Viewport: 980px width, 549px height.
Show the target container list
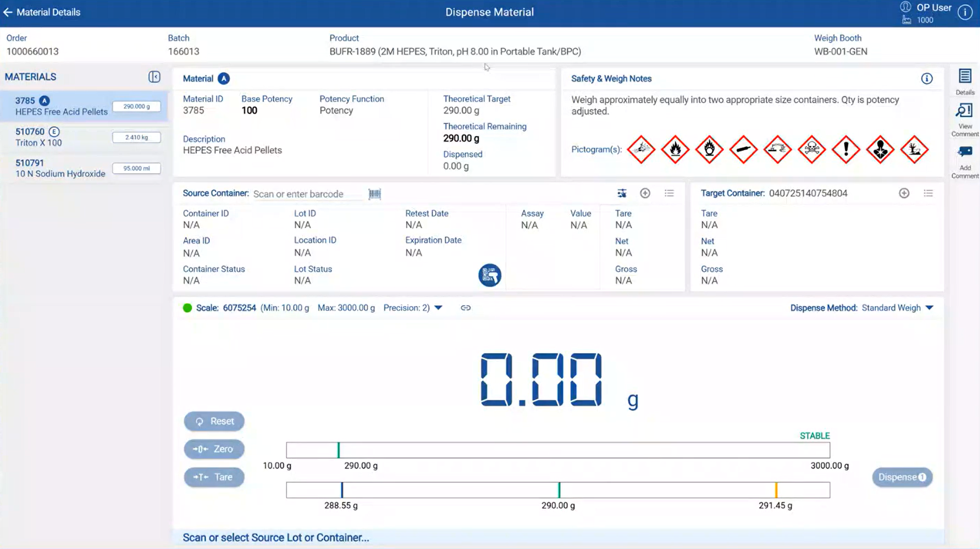928,193
